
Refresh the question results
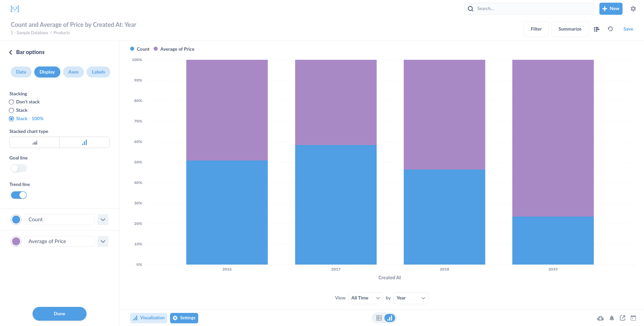(x=610, y=29)
